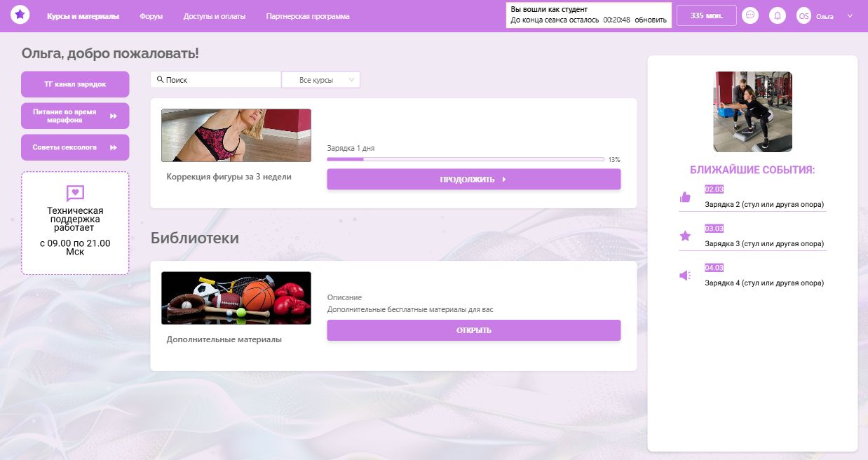Click the OS user avatar icon
This screenshot has width=868, height=460.
(x=803, y=15)
